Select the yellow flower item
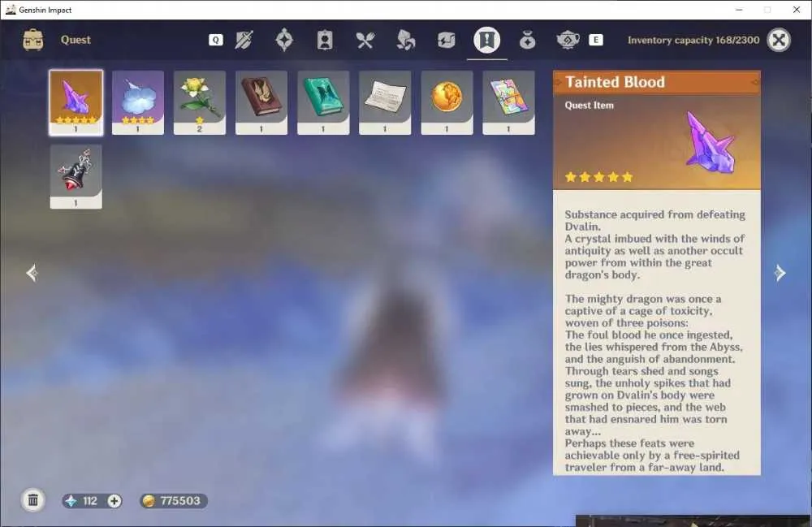The height and width of the screenshot is (527, 812). (200, 102)
